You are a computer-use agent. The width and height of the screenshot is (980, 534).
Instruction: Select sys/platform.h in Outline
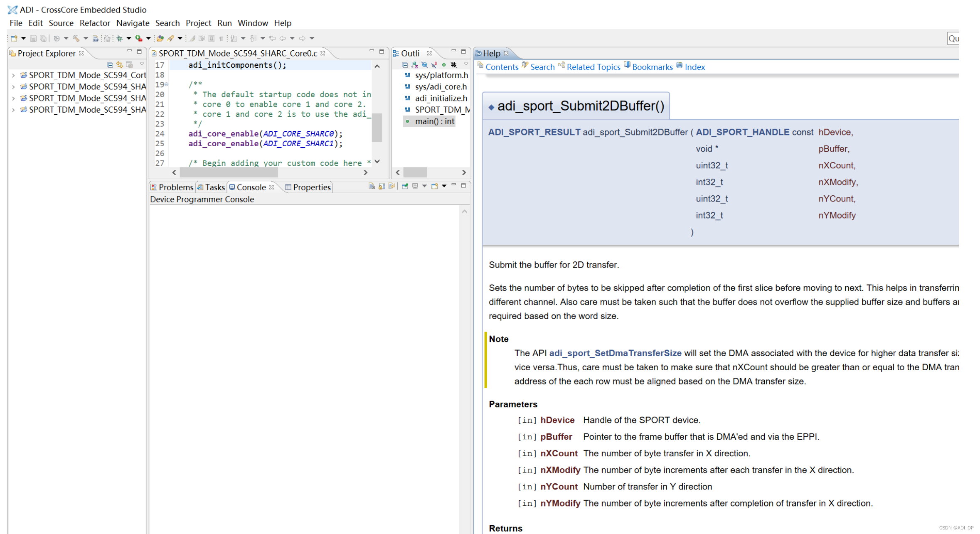(441, 75)
